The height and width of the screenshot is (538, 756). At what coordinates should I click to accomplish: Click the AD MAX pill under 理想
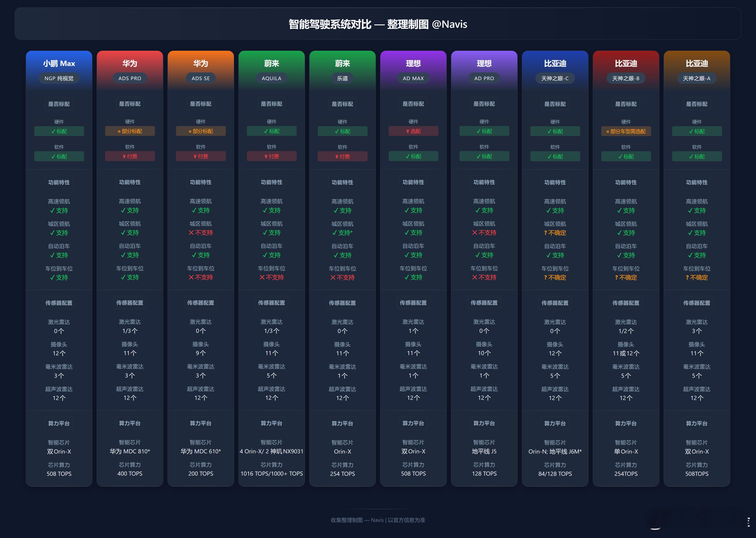pos(413,78)
